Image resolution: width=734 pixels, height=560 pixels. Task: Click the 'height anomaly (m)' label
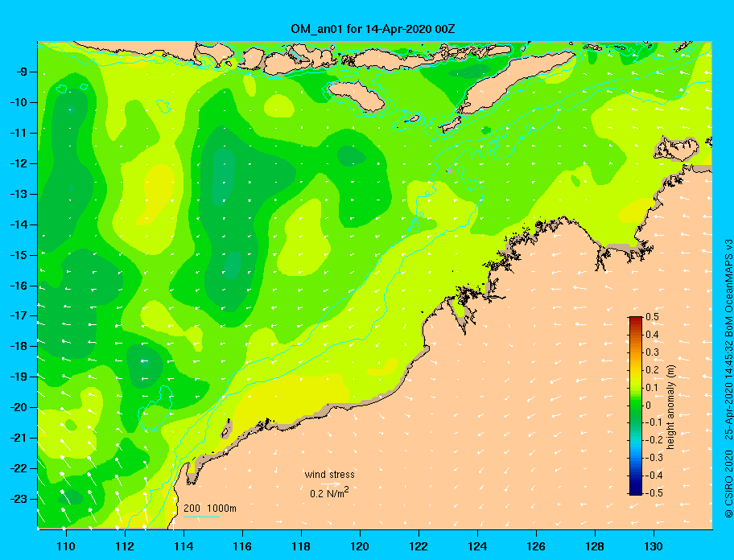pyautogui.click(x=670, y=406)
